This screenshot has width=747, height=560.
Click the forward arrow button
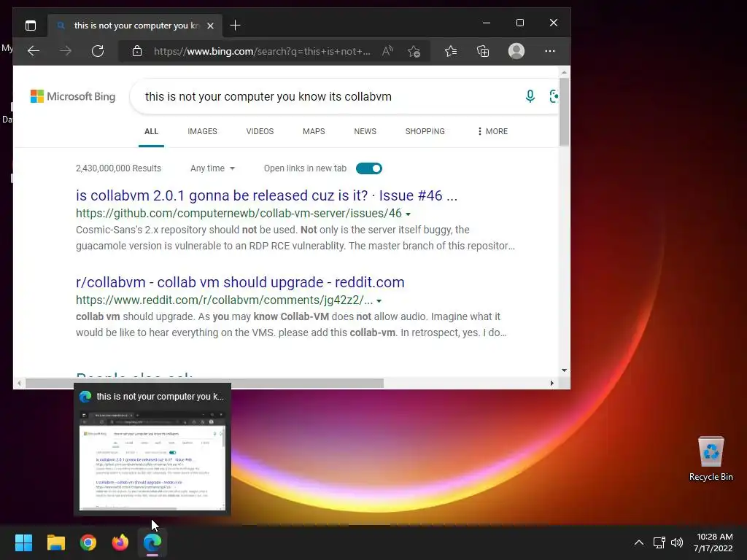pyautogui.click(x=66, y=51)
